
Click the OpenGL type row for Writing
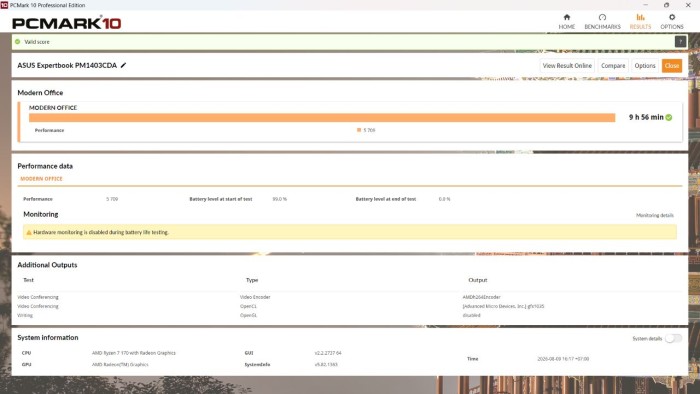pos(249,315)
